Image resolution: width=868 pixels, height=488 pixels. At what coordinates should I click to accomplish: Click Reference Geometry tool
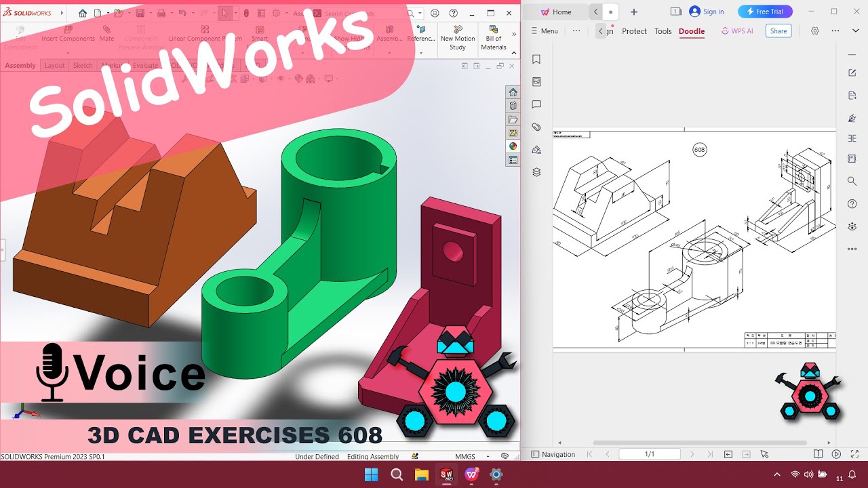(420, 34)
